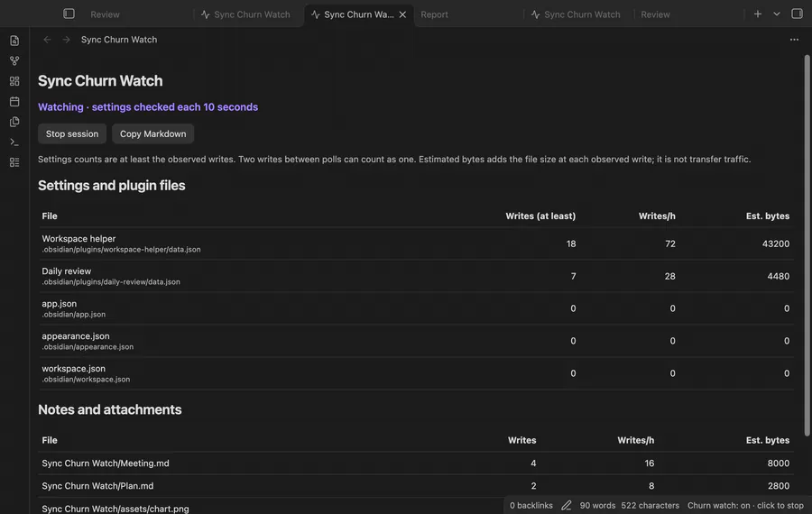Image resolution: width=812 pixels, height=514 pixels.
Task: Click the .obsidian/appearance.json path text
Action: (88, 347)
